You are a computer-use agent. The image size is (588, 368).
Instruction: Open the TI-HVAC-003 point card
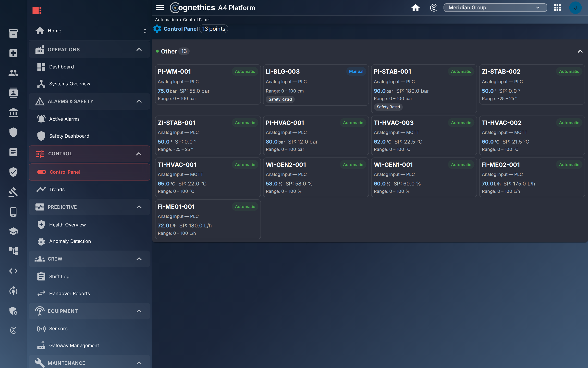(x=424, y=135)
